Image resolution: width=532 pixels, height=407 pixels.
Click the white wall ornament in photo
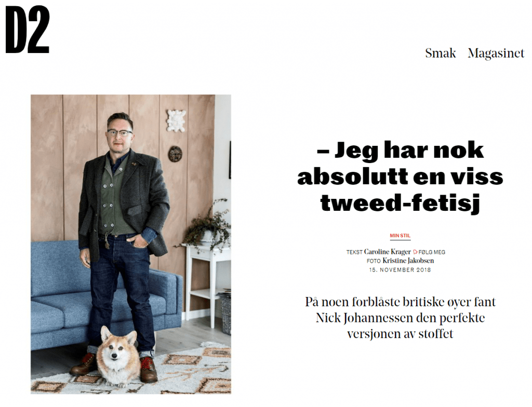point(176,120)
